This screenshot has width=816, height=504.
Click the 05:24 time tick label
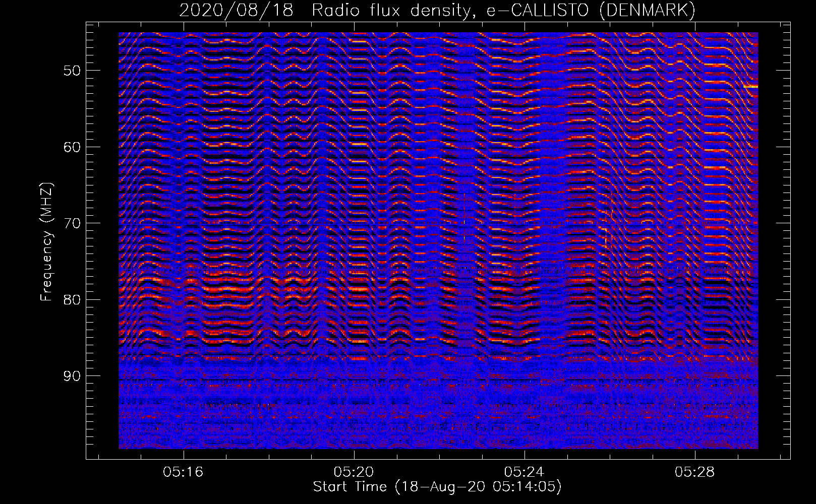pos(524,472)
